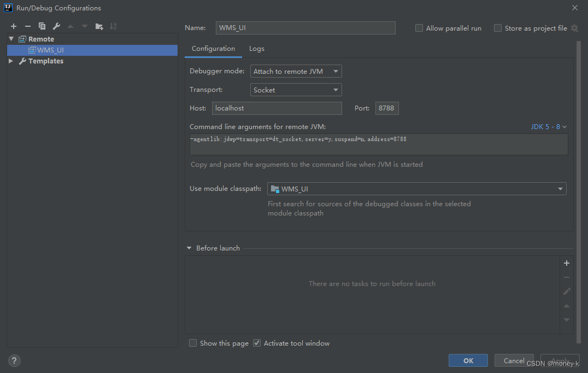Click the OK button
The image size is (588, 373).
point(468,360)
